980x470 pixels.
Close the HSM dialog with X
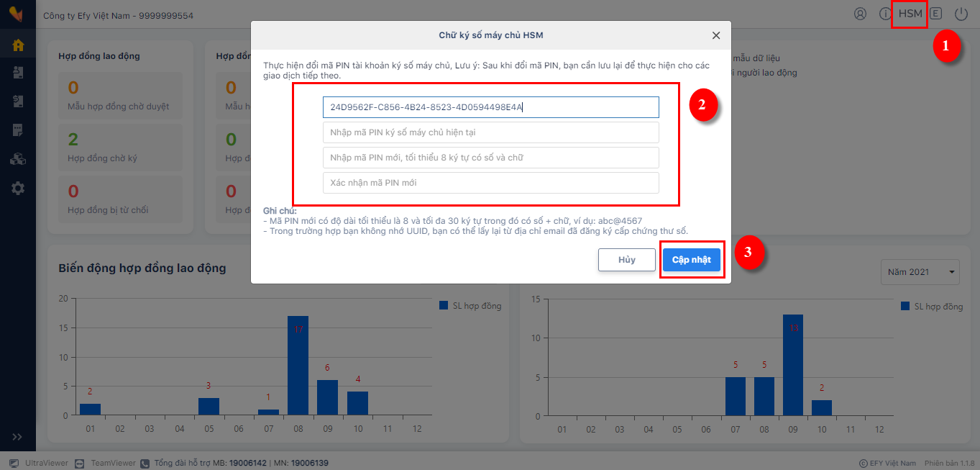click(x=716, y=35)
